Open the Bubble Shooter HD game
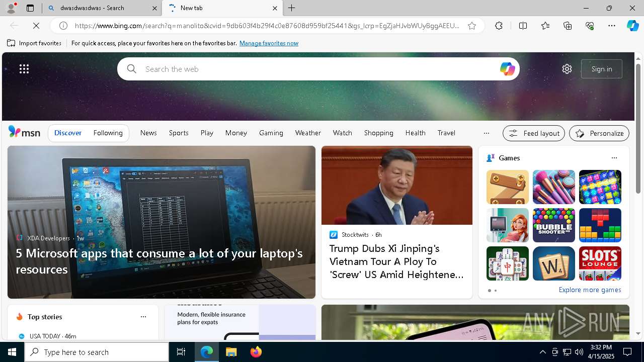The height and width of the screenshot is (362, 644). 554,225
